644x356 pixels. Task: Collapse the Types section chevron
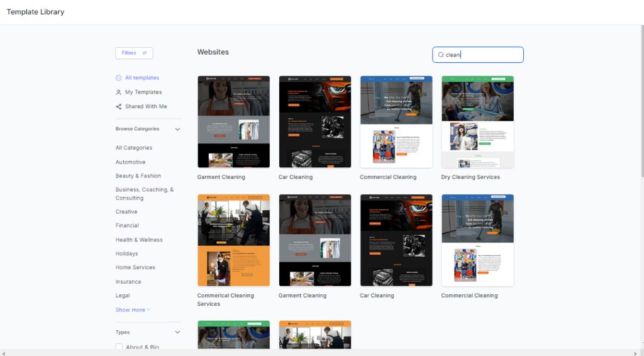click(177, 333)
